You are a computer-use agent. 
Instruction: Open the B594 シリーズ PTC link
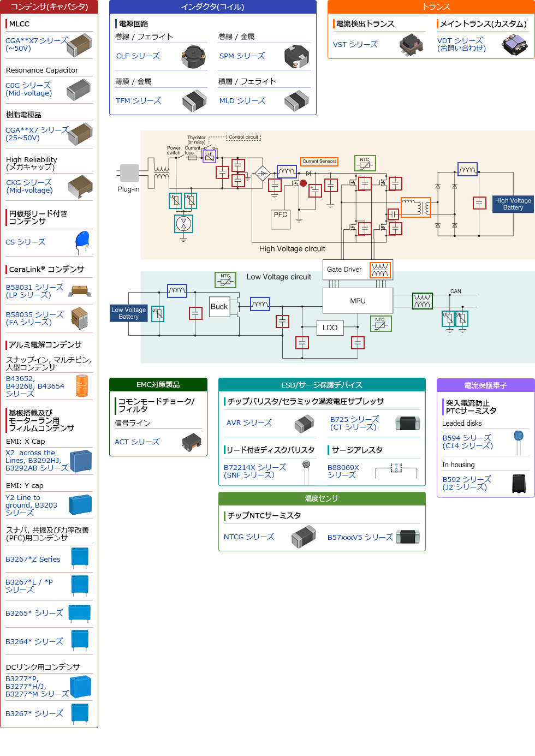pyautogui.click(x=467, y=442)
